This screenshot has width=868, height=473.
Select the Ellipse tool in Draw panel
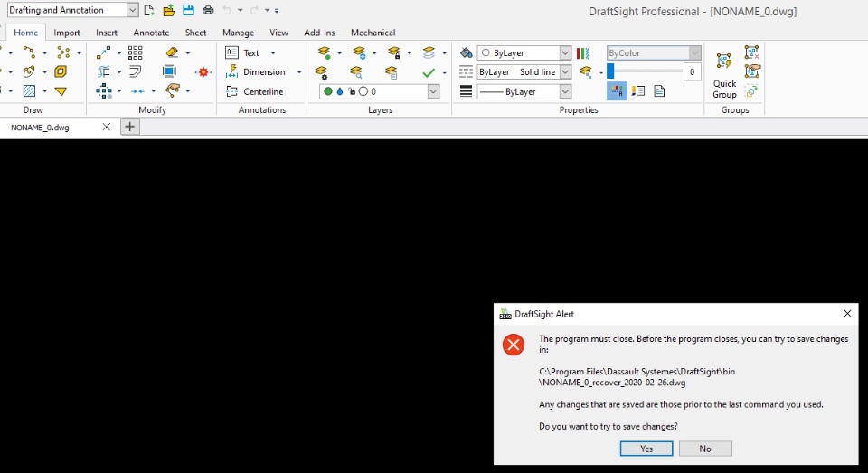pos(29,71)
